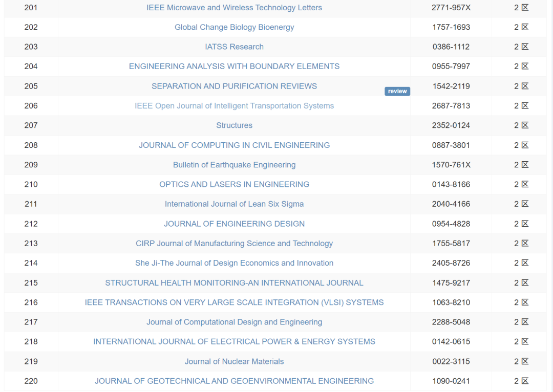The width and height of the screenshot is (553, 392).
Task: Select ISSN 0386-1112 cell
Action: (451, 47)
